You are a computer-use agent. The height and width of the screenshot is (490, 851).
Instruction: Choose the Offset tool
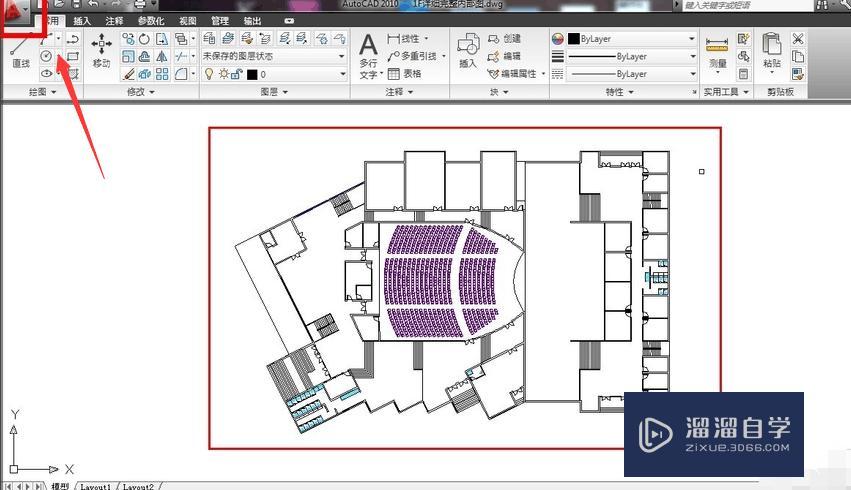(144, 56)
